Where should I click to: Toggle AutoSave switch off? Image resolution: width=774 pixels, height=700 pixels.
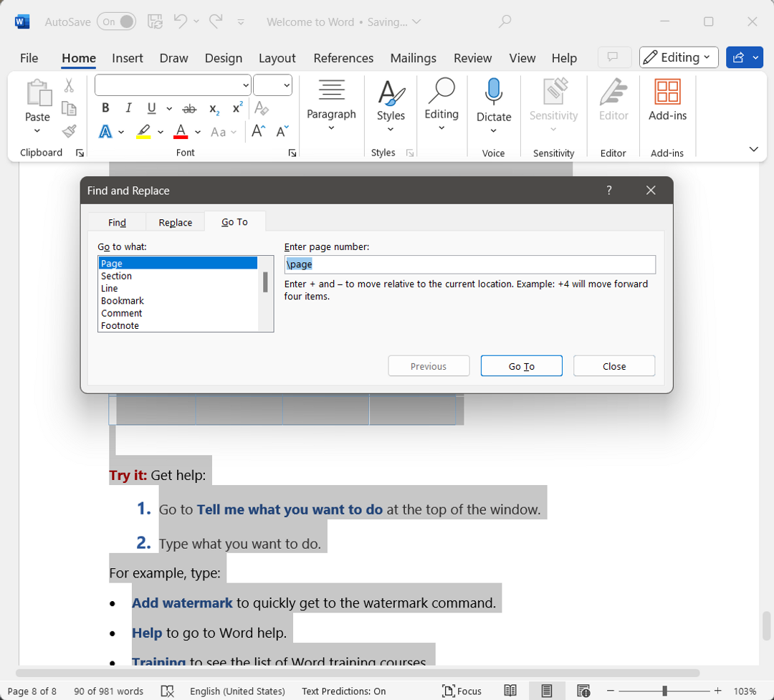point(117,21)
